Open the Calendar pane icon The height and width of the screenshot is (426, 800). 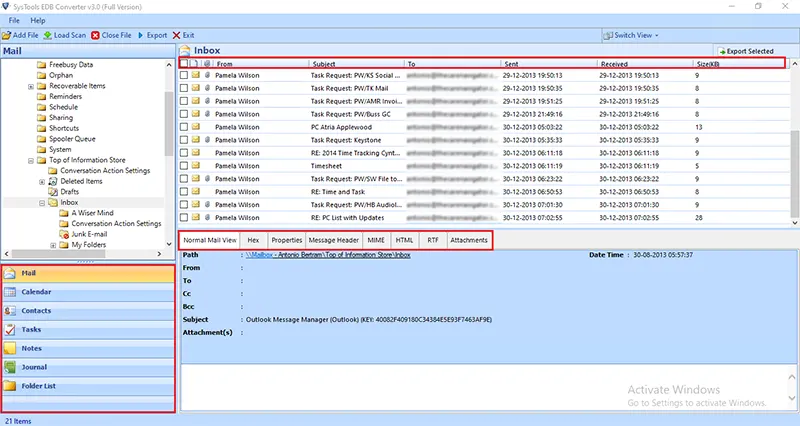pyautogui.click(x=10, y=292)
